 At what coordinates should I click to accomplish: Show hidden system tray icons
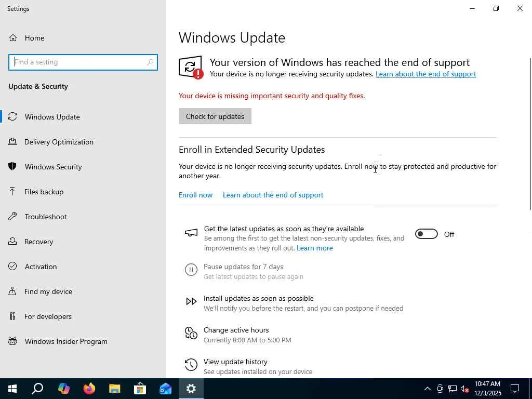[x=428, y=389]
